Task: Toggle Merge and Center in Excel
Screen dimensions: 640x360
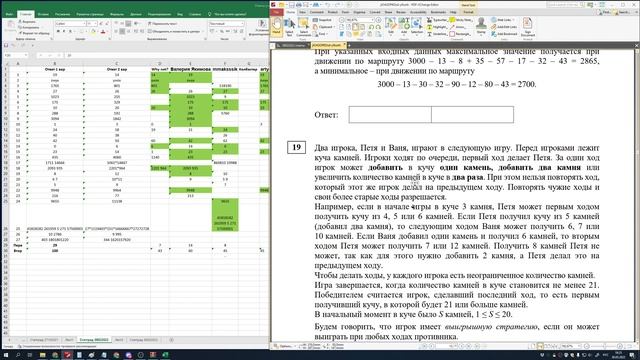Action: [x=175, y=31]
